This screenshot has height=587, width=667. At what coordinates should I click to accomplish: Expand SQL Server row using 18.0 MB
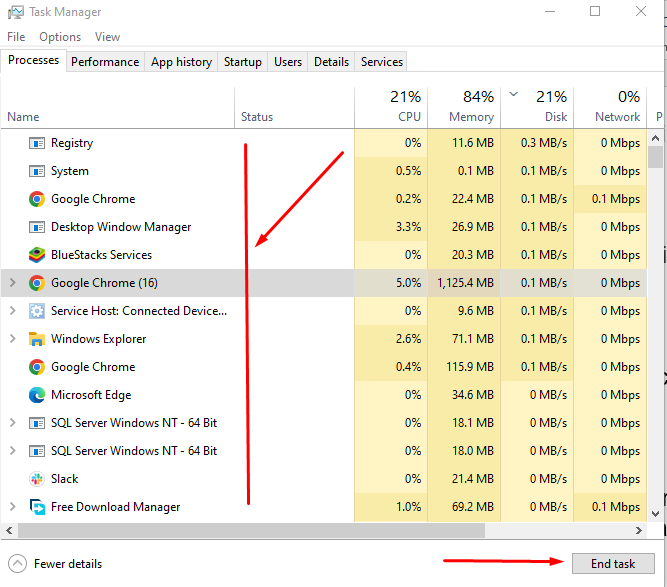12,451
